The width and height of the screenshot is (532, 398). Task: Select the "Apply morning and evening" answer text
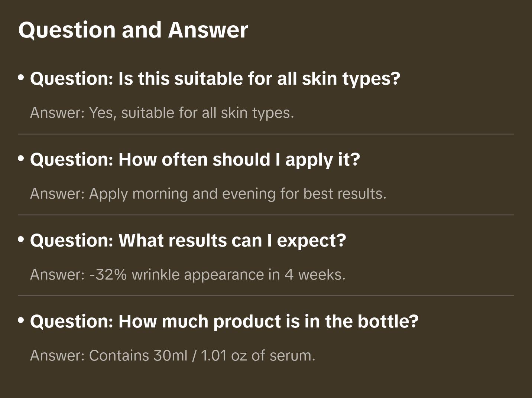tap(208, 194)
